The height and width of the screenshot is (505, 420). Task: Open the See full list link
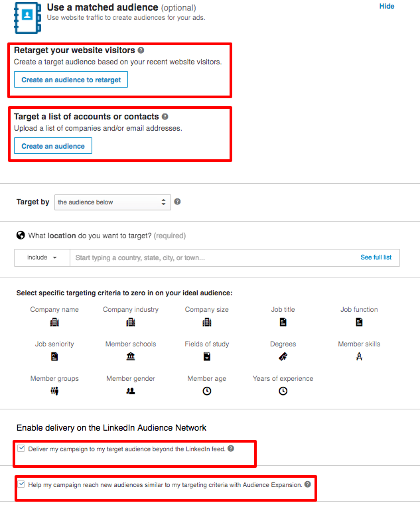(x=376, y=257)
